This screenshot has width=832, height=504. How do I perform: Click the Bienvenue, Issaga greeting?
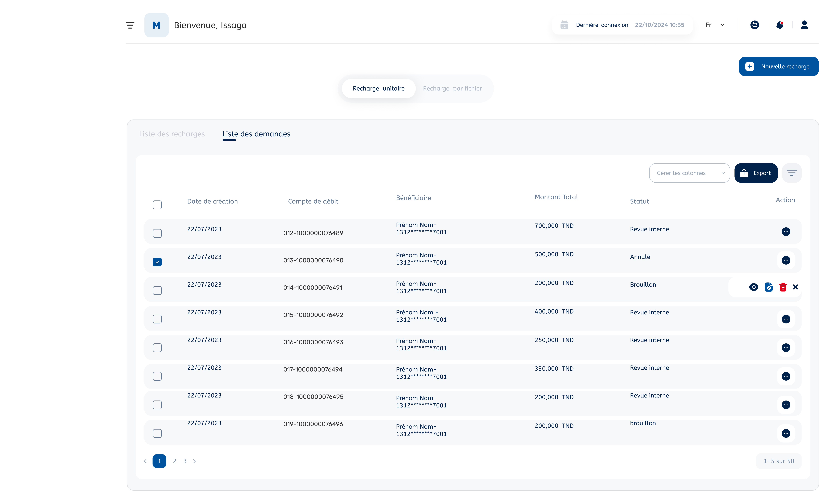[x=210, y=25]
